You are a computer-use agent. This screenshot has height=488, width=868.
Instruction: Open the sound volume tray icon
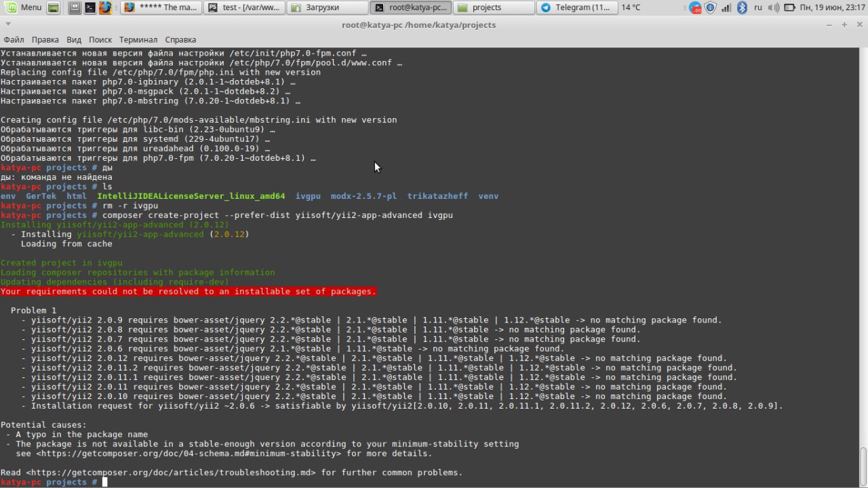(x=774, y=7)
